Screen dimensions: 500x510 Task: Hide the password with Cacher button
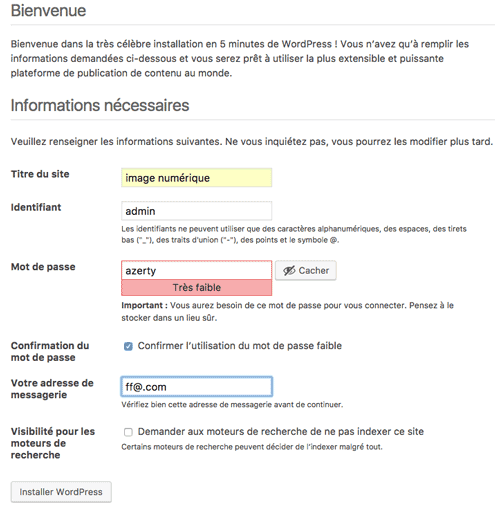306,270
